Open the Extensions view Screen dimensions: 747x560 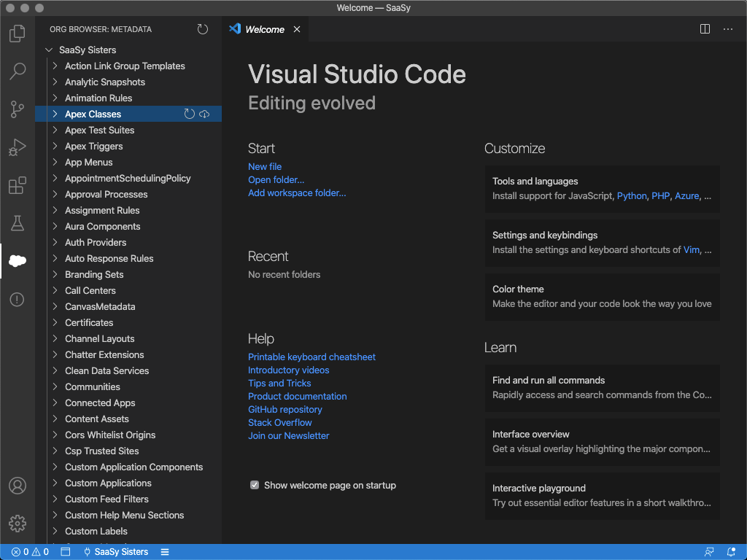coord(18,185)
